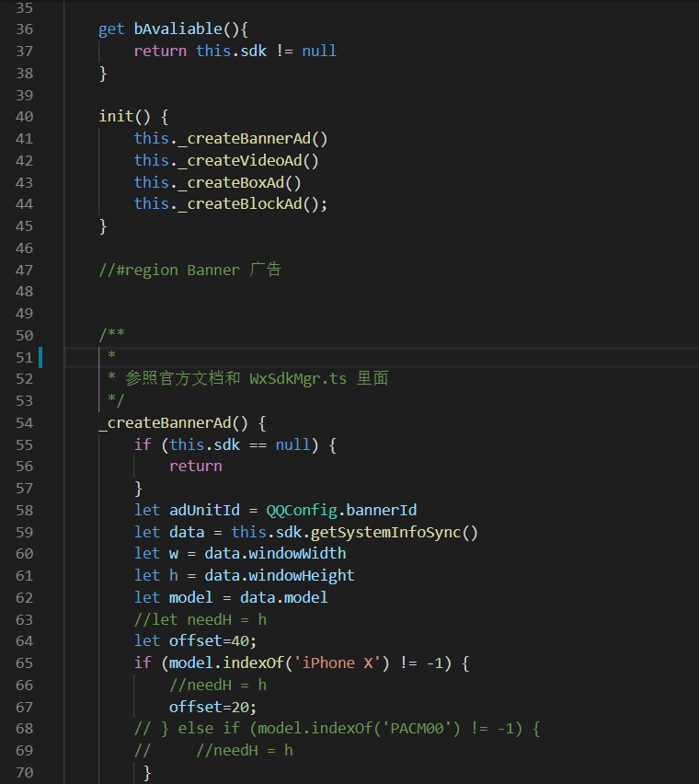
Task: Click the '*/' comment end on line 53
Action: tap(116, 400)
